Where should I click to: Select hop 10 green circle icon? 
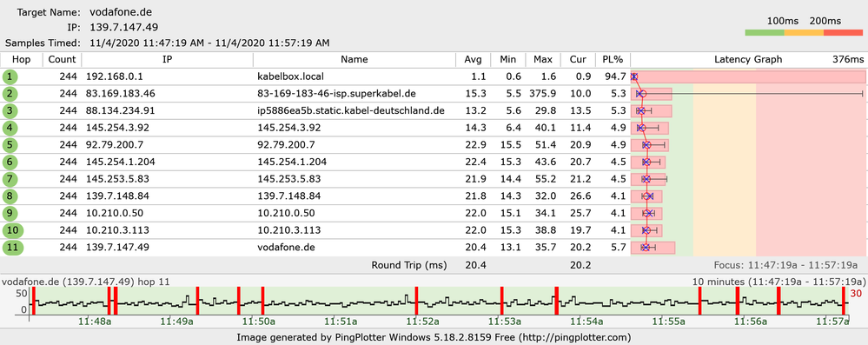coord(12,230)
